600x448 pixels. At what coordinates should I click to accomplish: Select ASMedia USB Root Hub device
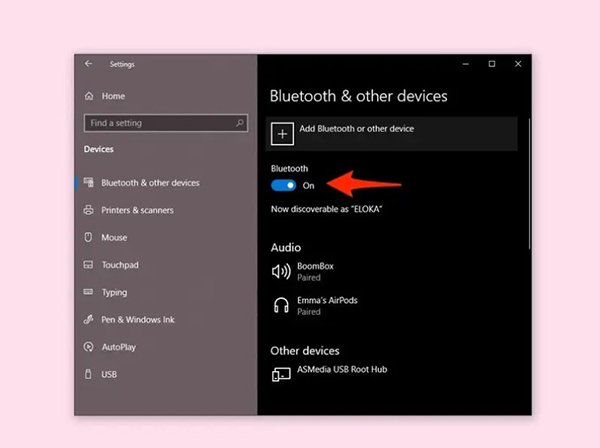[x=342, y=369]
